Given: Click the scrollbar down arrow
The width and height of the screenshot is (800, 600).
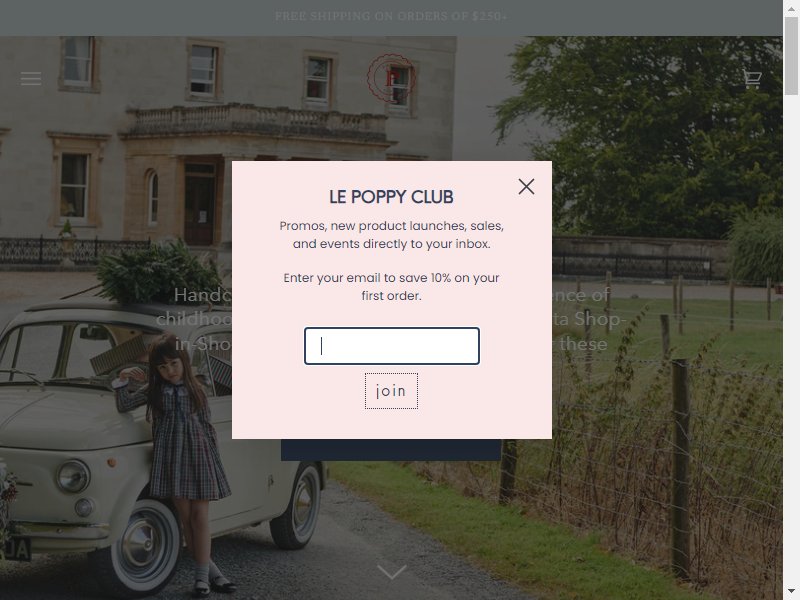Looking at the screenshot, I should [791, 592].
